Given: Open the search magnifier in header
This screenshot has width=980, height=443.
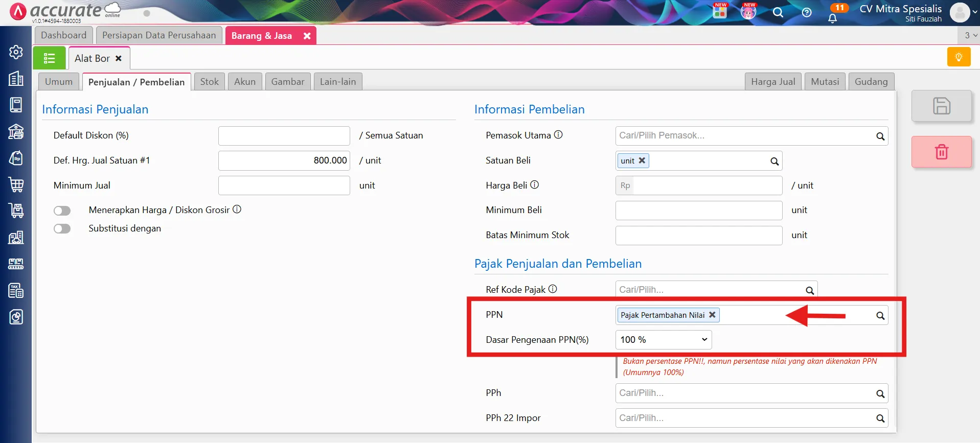Looking at the screenshot, I should [x=778, y=12].
